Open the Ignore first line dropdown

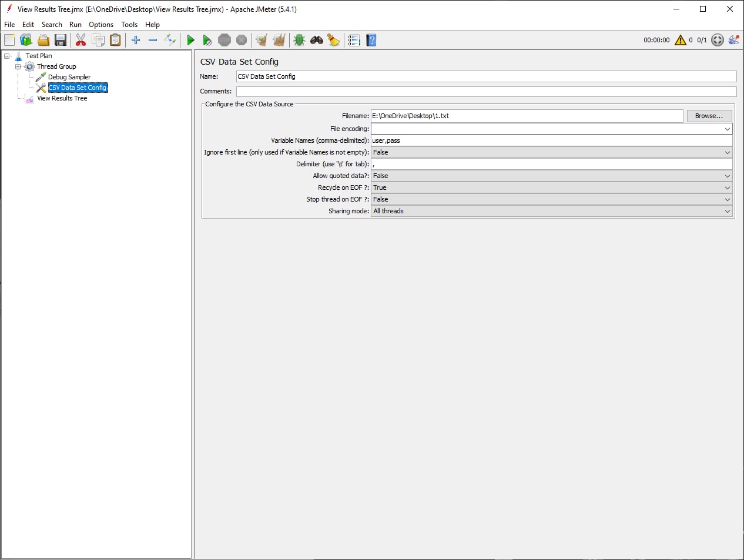pyautogui.click(x=552, y=152)
